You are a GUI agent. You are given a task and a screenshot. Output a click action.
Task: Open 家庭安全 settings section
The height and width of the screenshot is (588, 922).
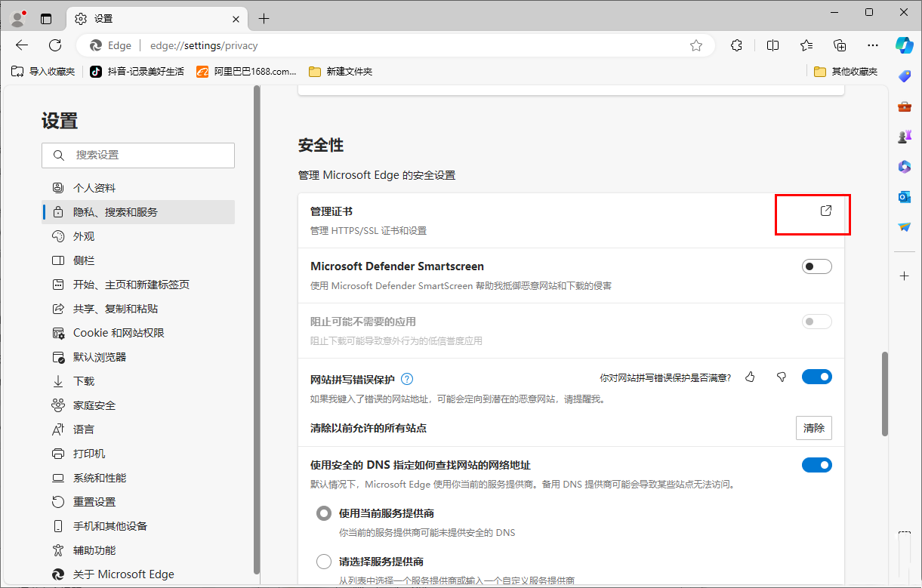click(138, 405)
